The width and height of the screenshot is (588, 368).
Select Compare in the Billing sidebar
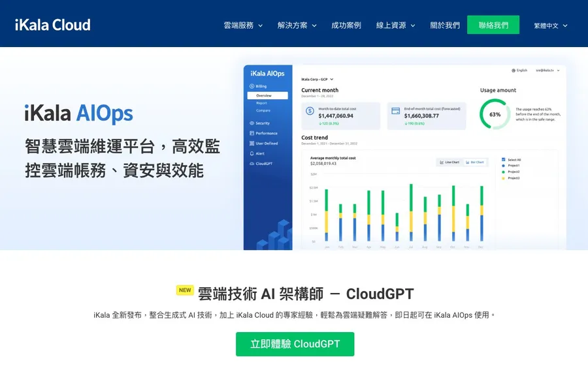click(263, 110)
